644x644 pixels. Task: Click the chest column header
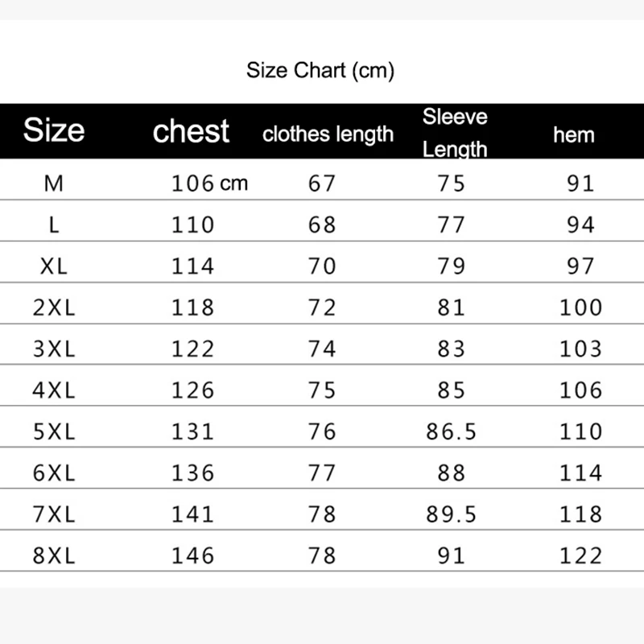(x=191, y=131)
